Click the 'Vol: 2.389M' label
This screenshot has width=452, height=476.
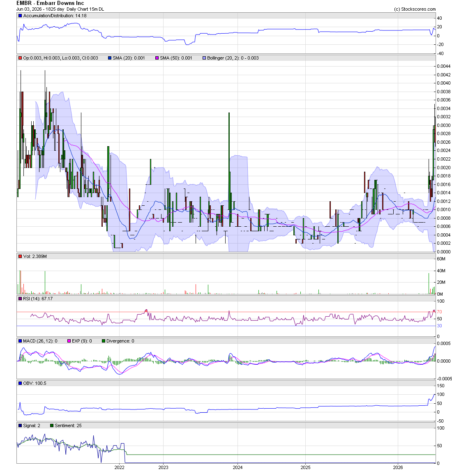[x=35, y=257]
